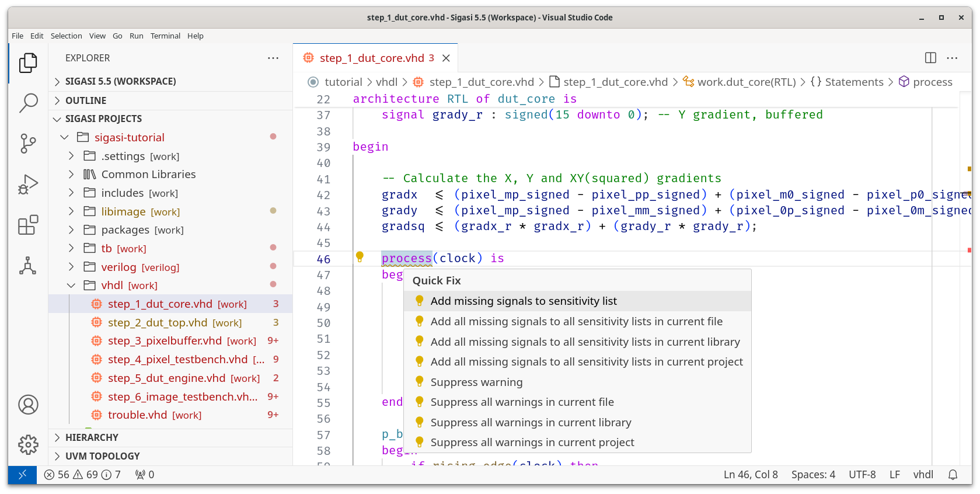Click the process breadcrumb cube icon
The image size is (980, 494).
coord(904,82)
